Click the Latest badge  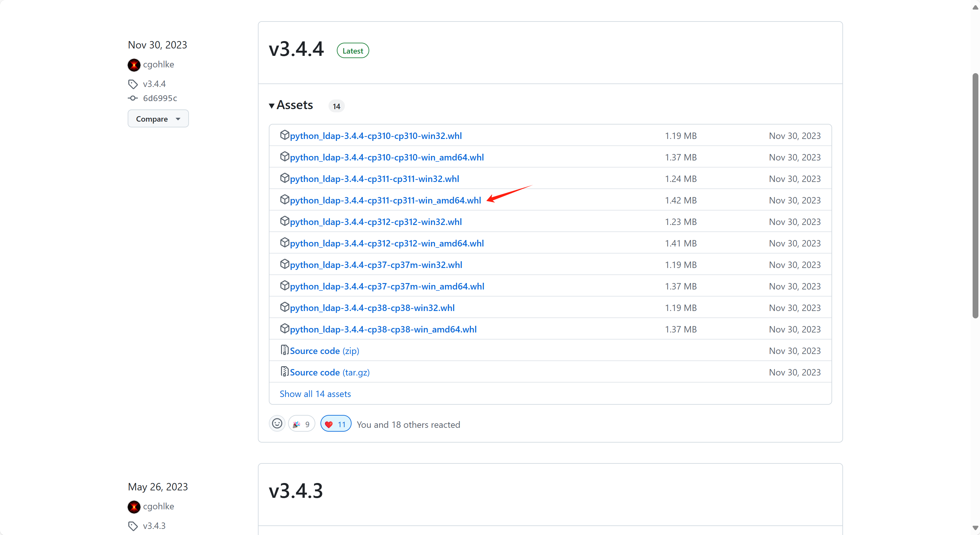[x=353, y=51]
